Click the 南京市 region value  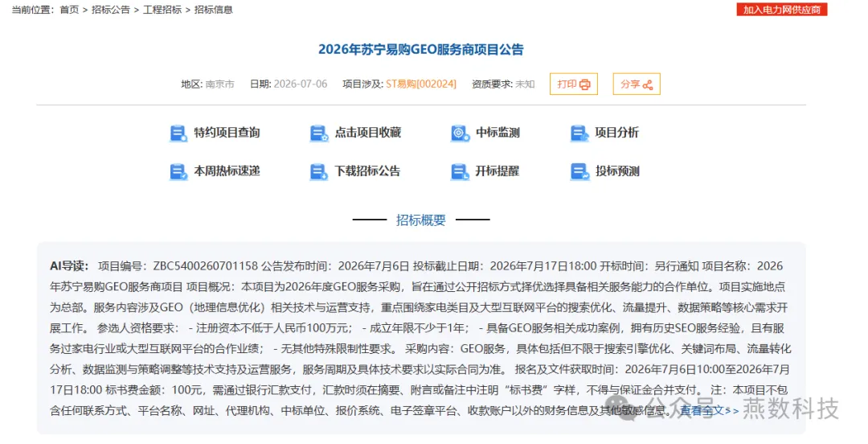coord(219,84)
